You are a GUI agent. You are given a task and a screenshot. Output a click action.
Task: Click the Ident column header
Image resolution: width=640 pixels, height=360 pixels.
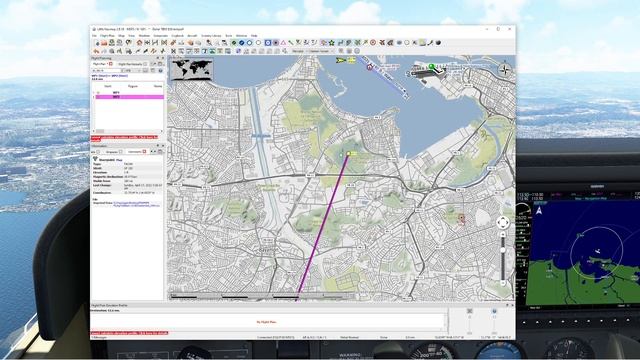[108, 86]
